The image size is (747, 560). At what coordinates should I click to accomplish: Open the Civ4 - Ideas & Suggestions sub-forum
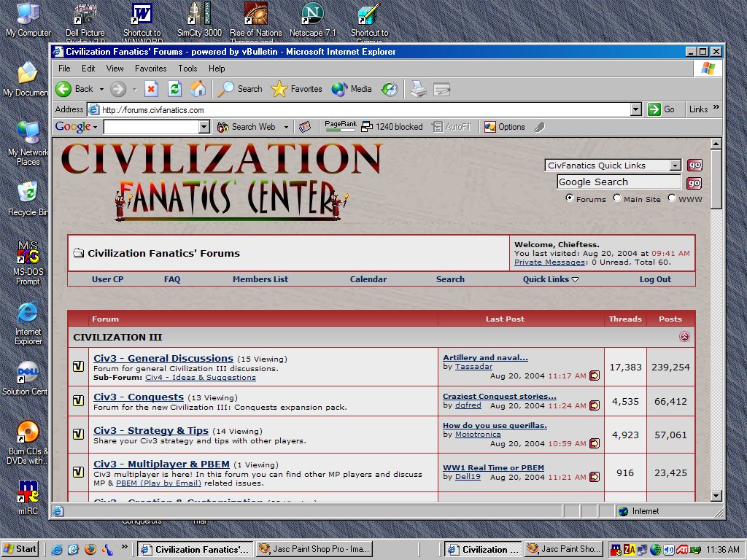[x=201, y=378]
